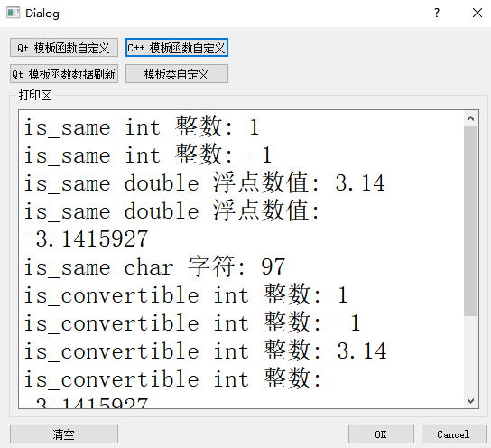Screen dimensions: 491x448
Task: Dismiss the dialog with the Cancel button
Action: tap(454, 434)
